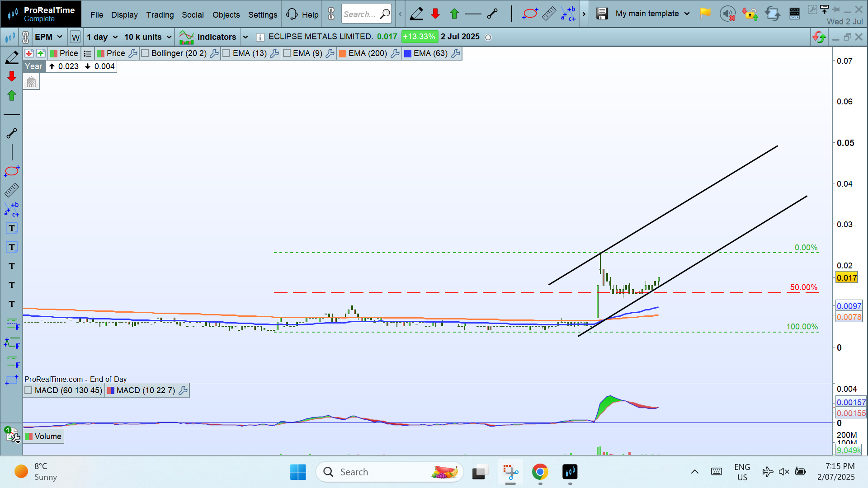The height and width of the screenshot is (488, 868).
Task: Click the info icon for Eclipse Metals
Action: pyautogui.click(x=260, y=38)
